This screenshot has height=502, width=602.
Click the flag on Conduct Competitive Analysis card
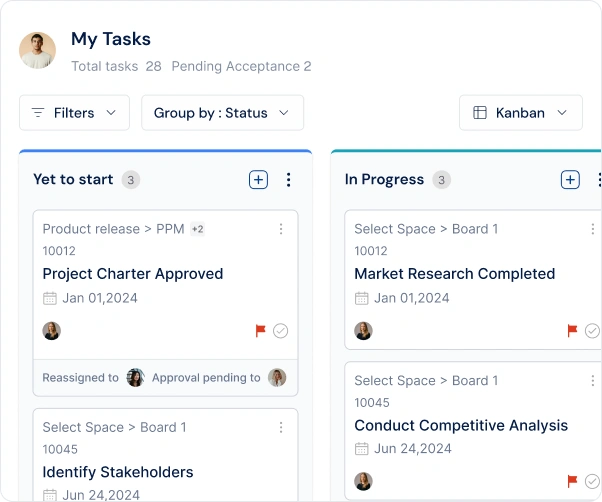pyautogui.click(x=572, y=481)
